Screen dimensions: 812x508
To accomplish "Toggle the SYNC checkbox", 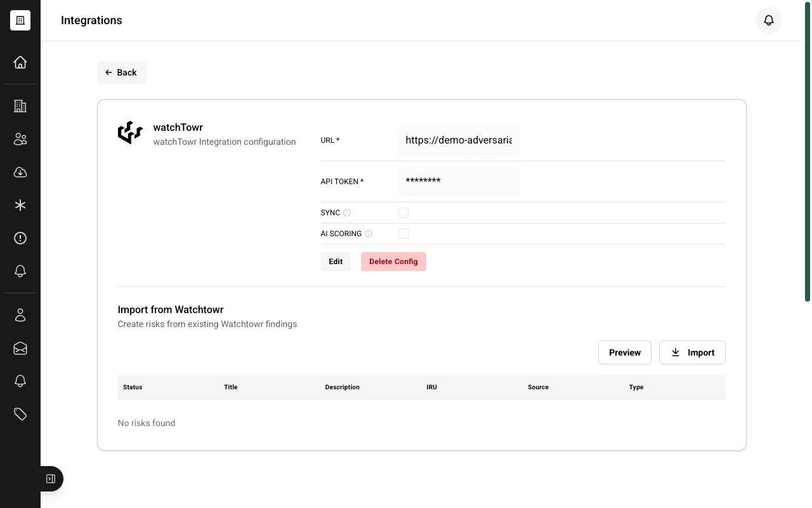I will tap(403, 213).
